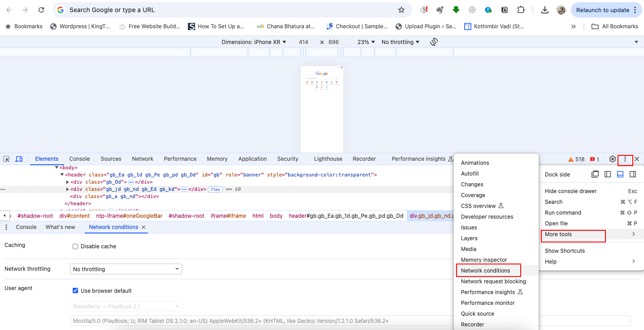Select undock into separate window icon
The width and height of the screenshot is (644, 330).
click(x=595, y=174)
